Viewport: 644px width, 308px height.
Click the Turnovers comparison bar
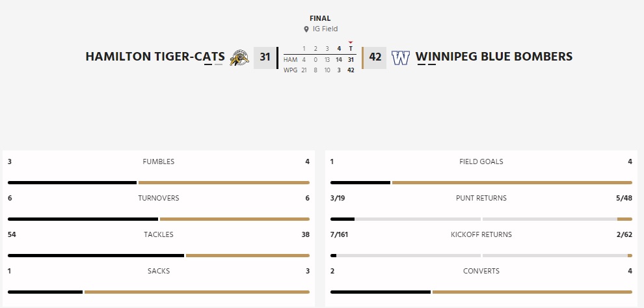coord(158,219)
